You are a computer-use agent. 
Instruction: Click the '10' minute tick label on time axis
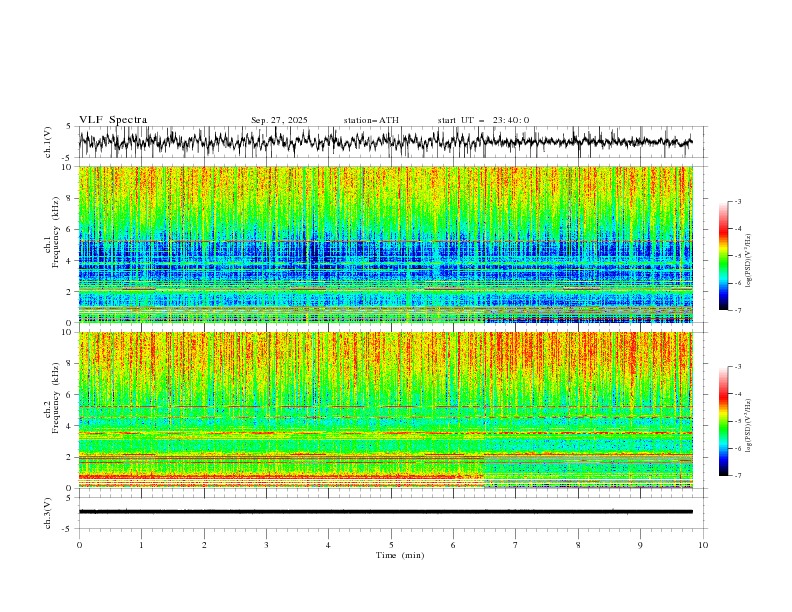[x=703, y=545]
